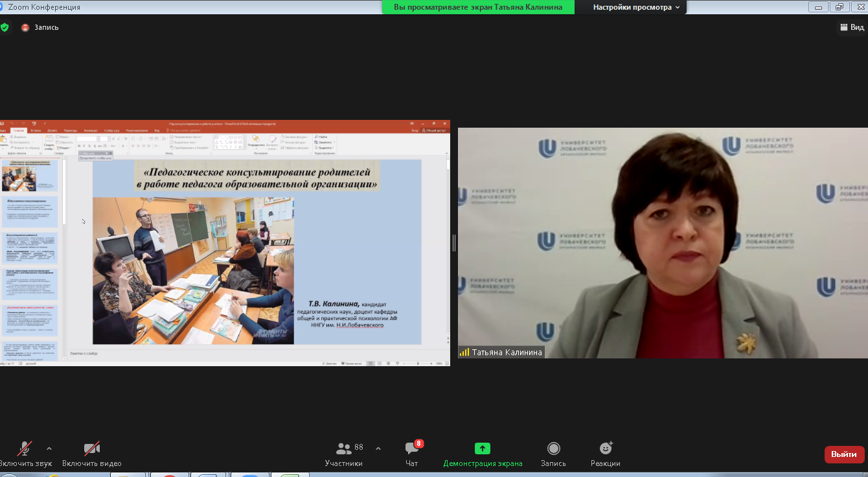
Task: Unmute microphone with Включить звук
Action: (x=26, y=454)
